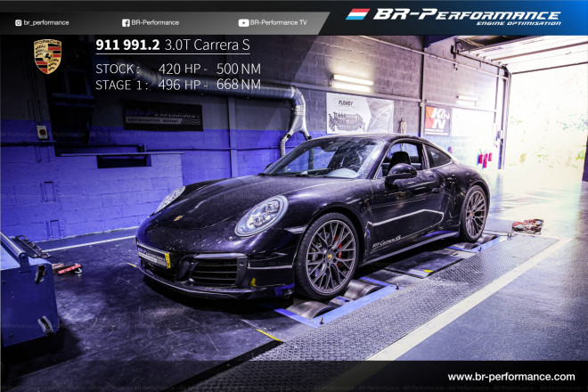Click the Instagram icon in top bar
The height and width of the screenshot is (392, 588).
[19, 22]
